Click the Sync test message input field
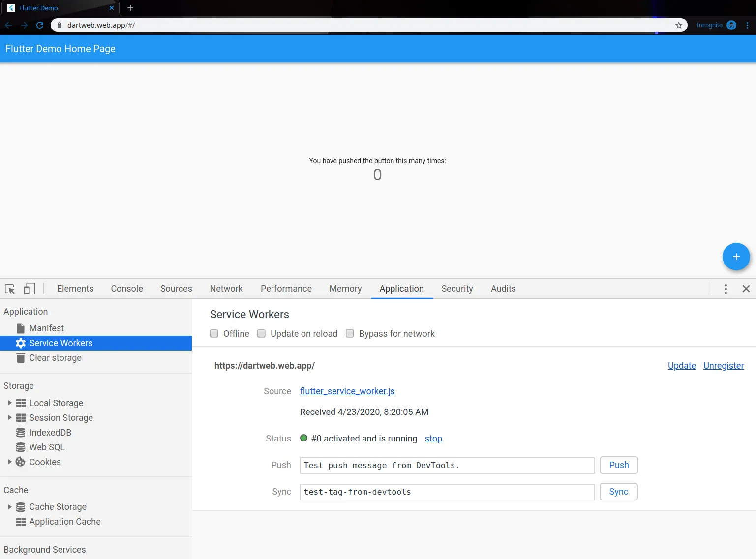756x559 pixels. point(447,492)
